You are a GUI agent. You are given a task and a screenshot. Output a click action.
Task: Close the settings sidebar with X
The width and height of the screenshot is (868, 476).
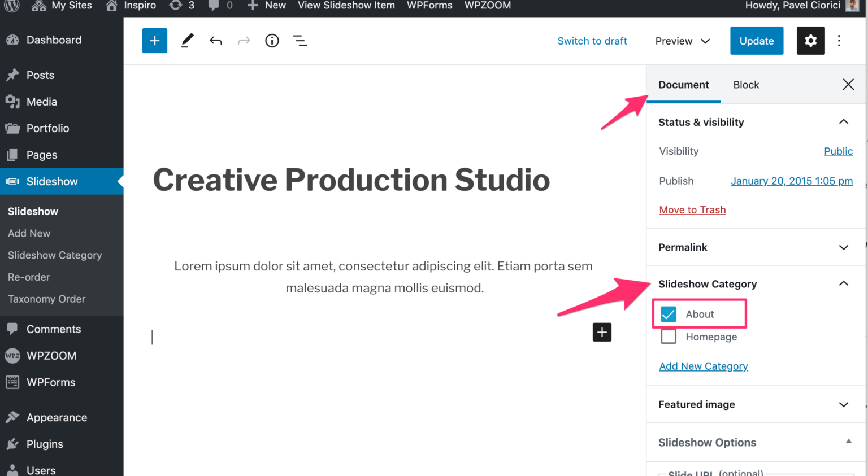tap(848, 85)
